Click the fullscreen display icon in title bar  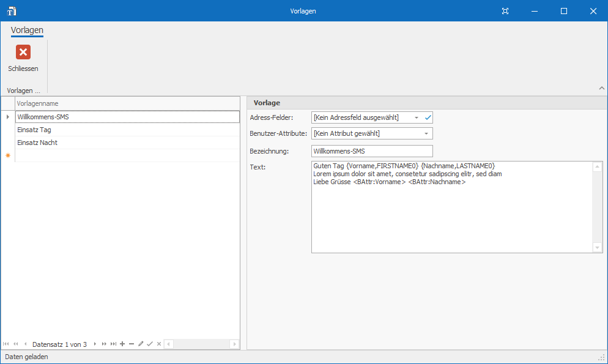[505, 11]
